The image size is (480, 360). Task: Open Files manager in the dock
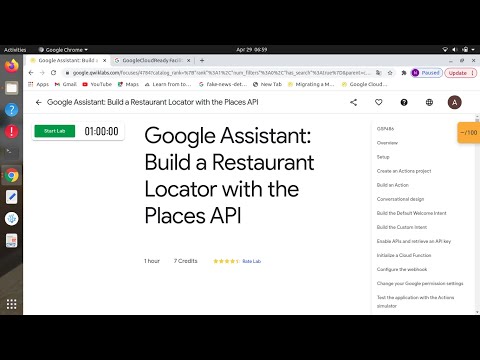pos(12,88)
